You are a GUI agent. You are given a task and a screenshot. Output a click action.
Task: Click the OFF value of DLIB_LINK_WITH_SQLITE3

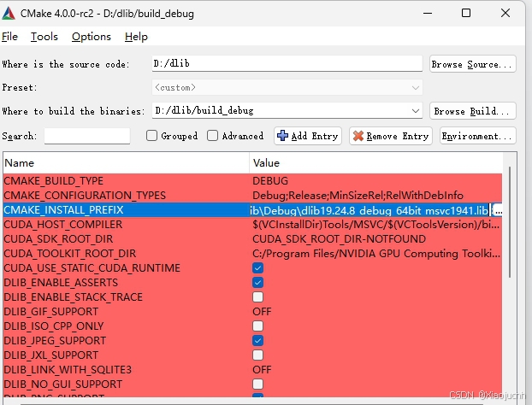(x=262, y=370)
